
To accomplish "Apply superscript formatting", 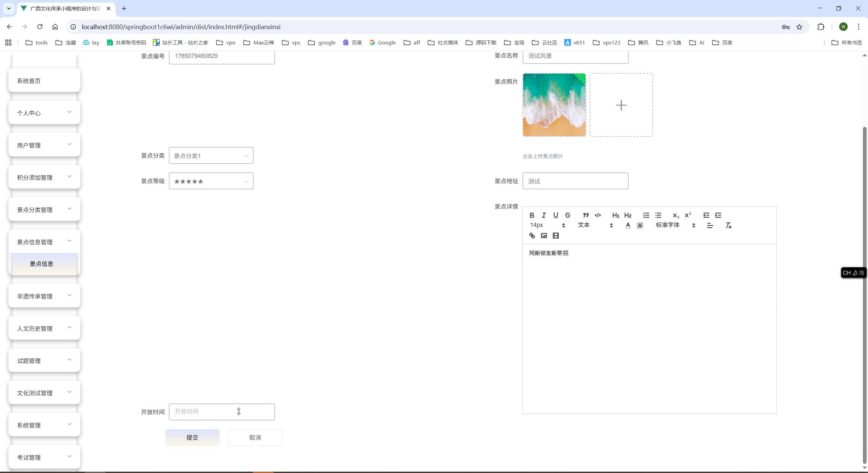I will [x=688, y=214].
